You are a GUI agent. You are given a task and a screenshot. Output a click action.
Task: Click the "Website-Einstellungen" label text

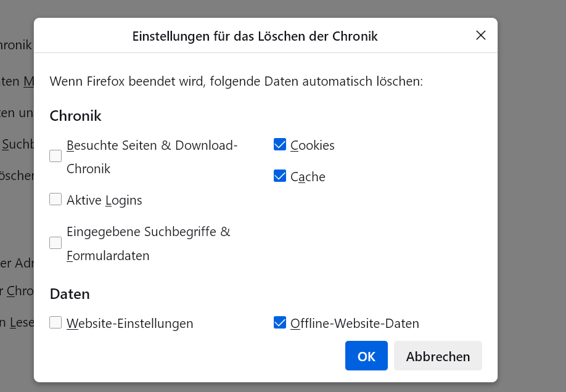pos(130,324)
